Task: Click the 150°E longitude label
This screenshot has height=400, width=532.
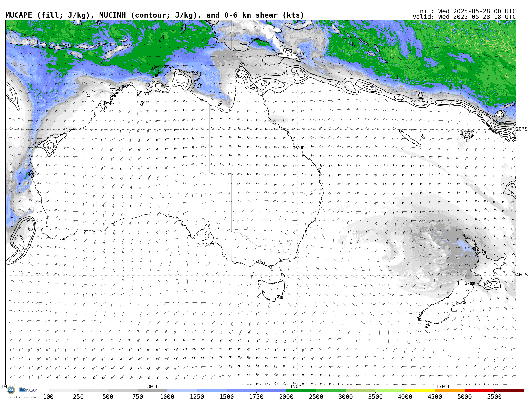Action: point(297,386)
